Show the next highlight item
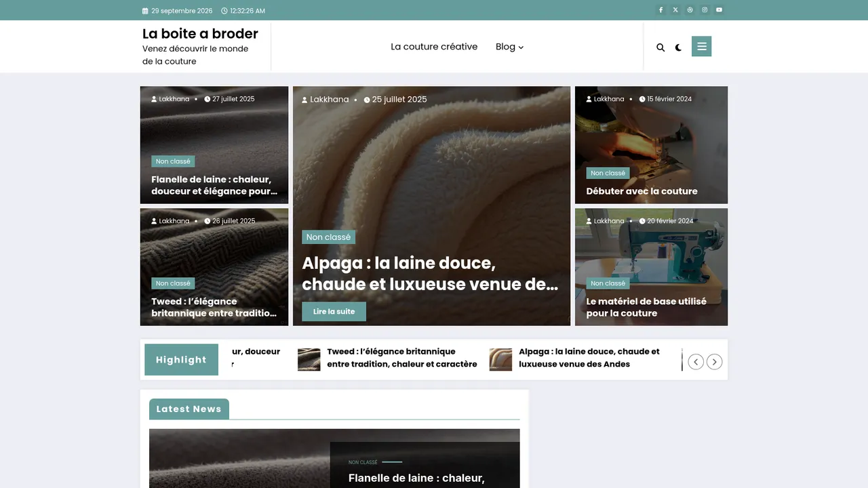Image resolution: width=868 pixels, height=488 pixels. tap(715, 362)
